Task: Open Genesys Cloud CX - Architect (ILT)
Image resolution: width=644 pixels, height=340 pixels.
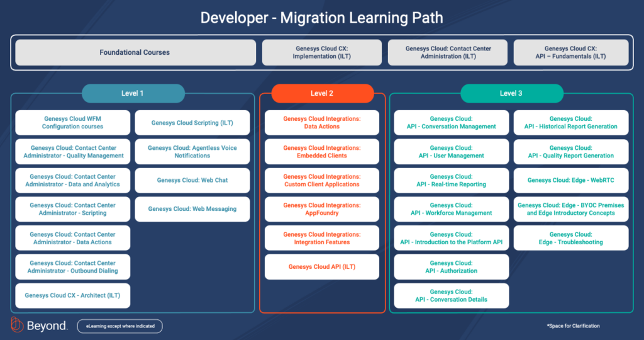Action: [x=73, y=295]
